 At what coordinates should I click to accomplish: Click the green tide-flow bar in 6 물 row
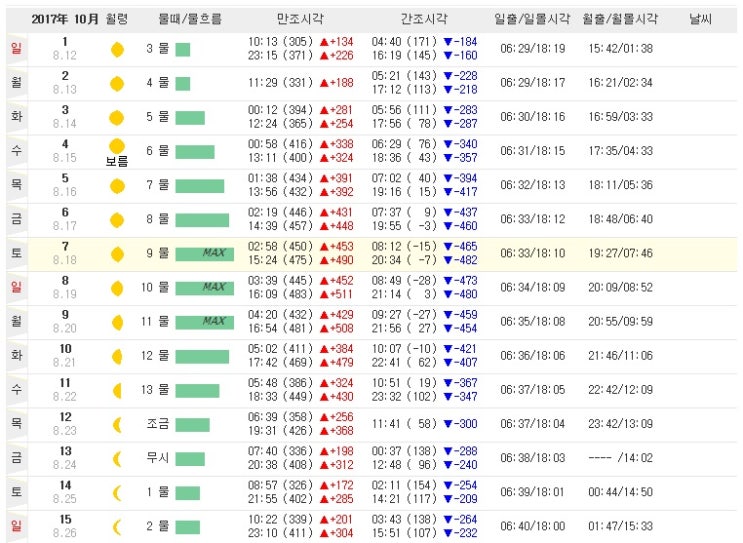pos(195,152)
